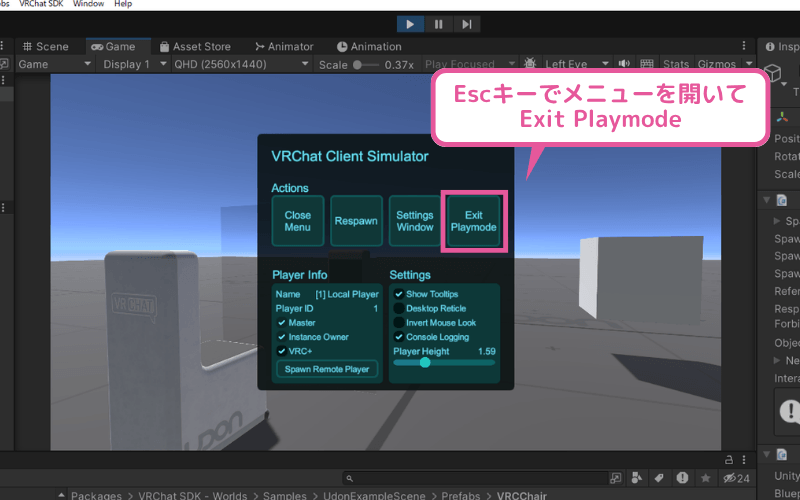Click the favorites star icon in Project panel
Image resolution: width=800 pixels, height=500 pixels.
click(x=706, y=478)
